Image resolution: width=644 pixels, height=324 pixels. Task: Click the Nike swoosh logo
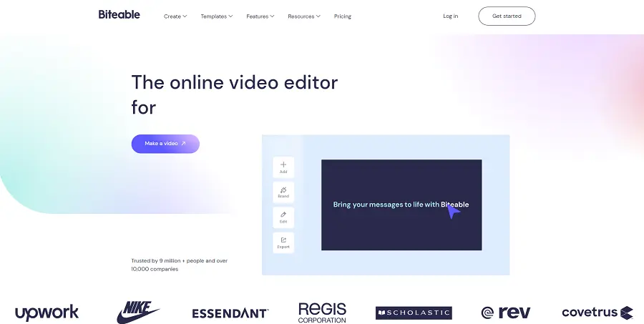pos(138,312)
